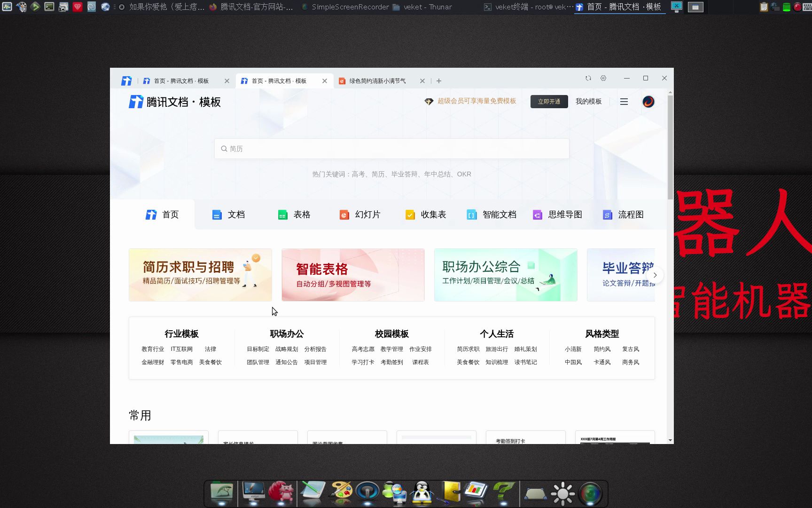Switch to the veket - Thunar taskbar window
This screenshot has width=812, height=508.
point(422,7)
